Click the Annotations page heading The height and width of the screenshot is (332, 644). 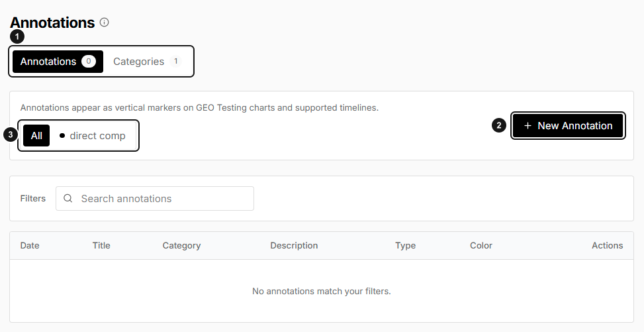click(52, 23)
